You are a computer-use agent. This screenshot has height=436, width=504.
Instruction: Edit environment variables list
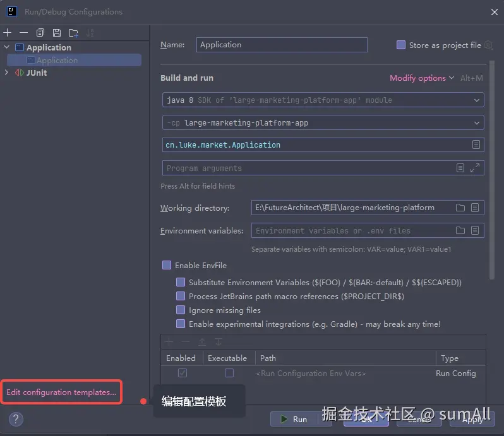coord(475,230)
